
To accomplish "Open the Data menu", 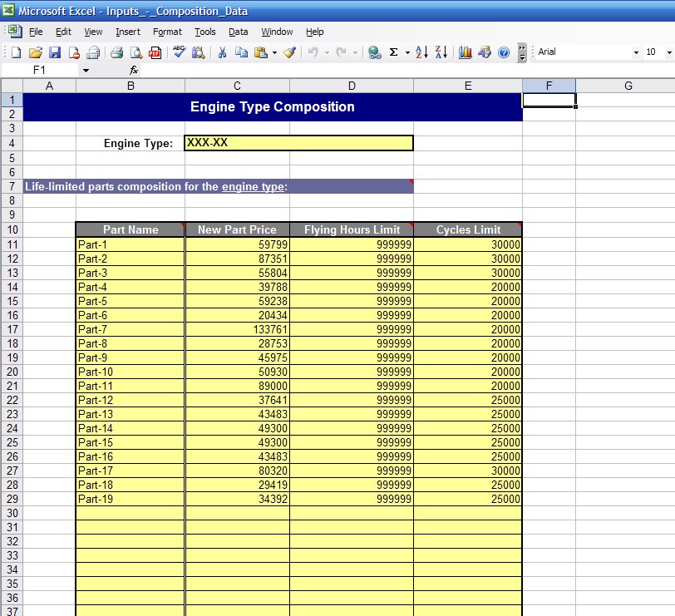I will (238, 32).
